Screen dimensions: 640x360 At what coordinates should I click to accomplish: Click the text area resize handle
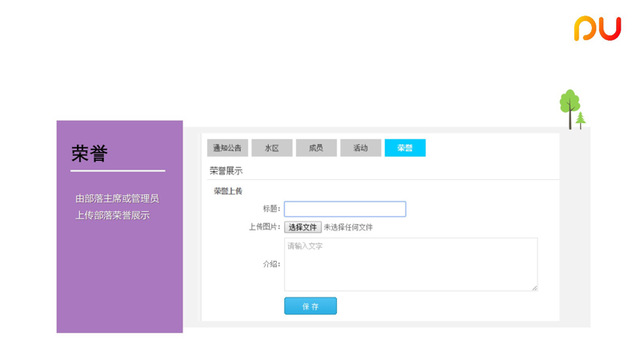534,288
